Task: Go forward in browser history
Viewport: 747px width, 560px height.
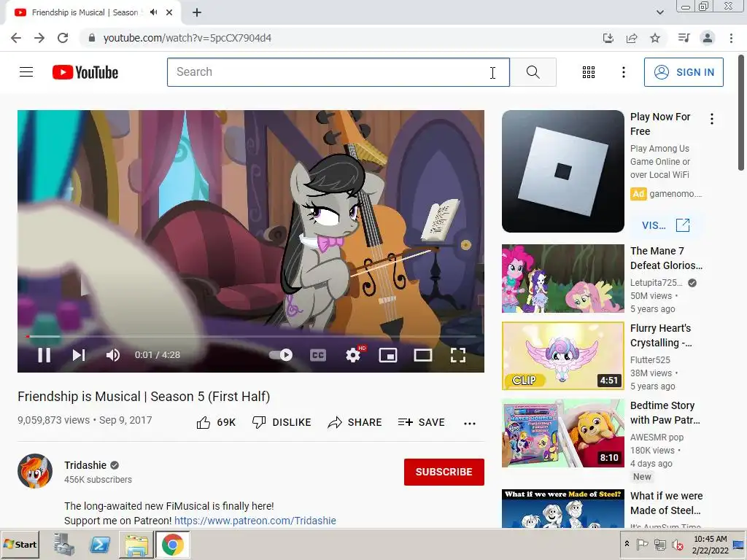Action: [39, 38]
